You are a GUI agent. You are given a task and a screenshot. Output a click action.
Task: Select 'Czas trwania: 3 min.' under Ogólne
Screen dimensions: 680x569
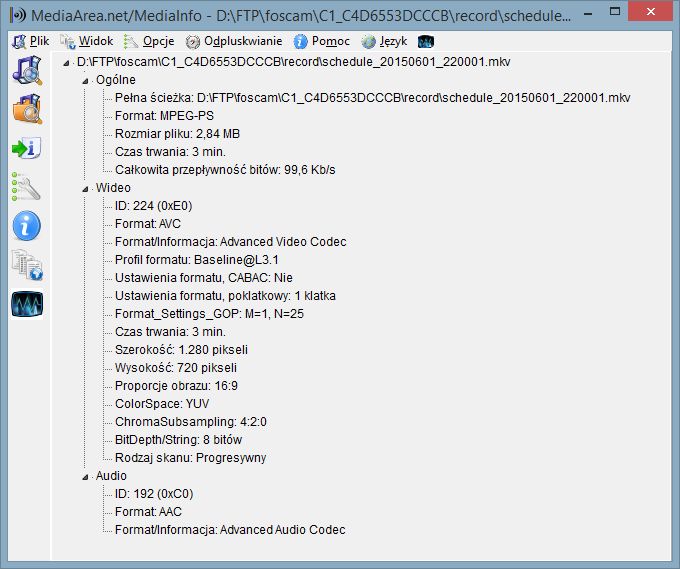170,152
